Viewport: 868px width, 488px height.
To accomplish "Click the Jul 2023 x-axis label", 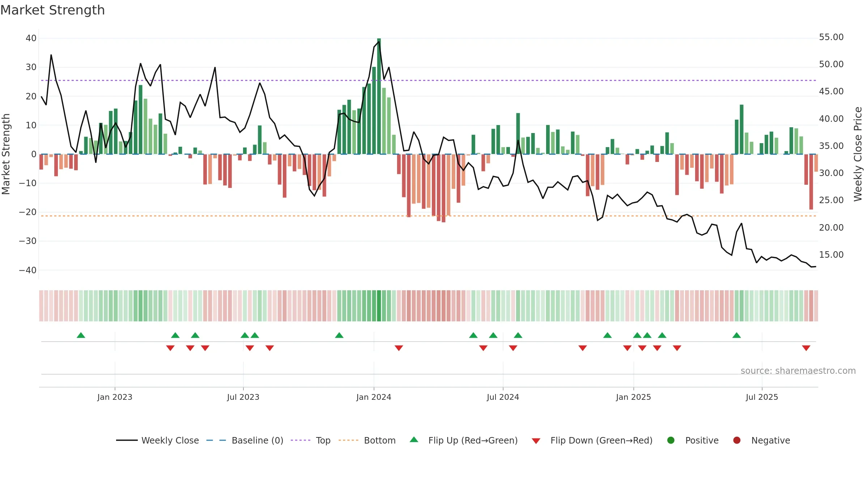I will (x=243, y=397).
